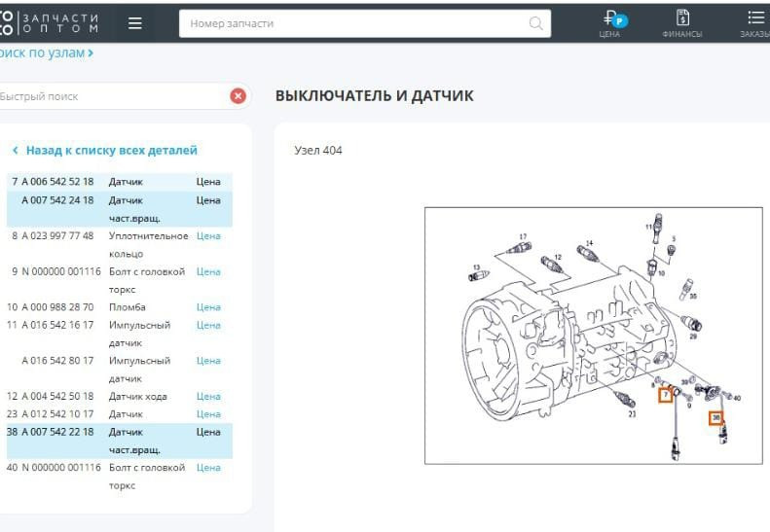Open Цена for A 012 542 10 17
This screenshot has height=532, width=770.
click(x=208, y=414)
